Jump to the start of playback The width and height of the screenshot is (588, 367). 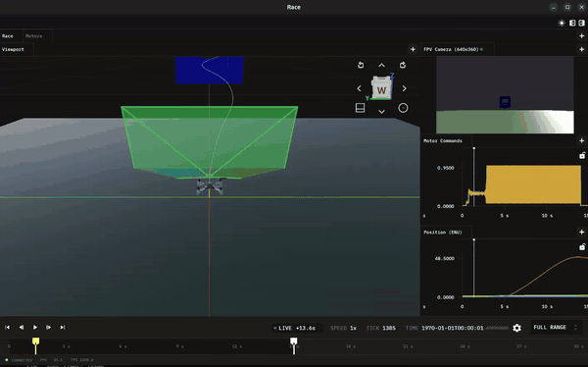(8, 327)
